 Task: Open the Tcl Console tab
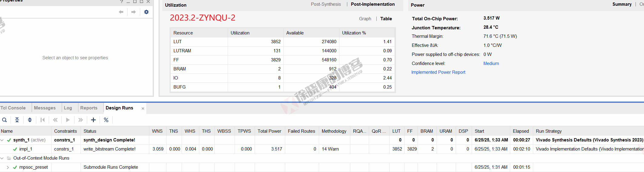(x=13, y=108)
